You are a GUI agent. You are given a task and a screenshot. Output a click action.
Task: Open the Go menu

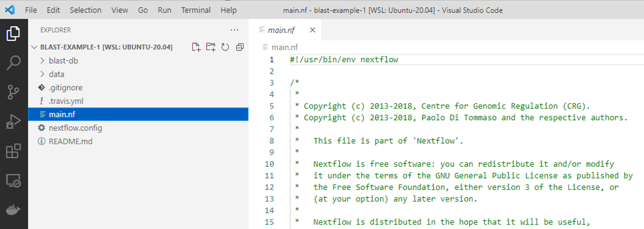pyautogui.click(x=143, y=11)
